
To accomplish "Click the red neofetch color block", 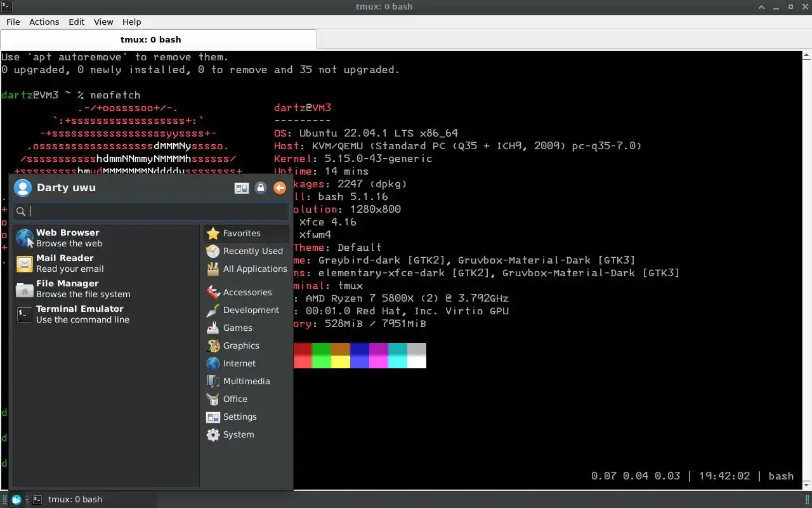I will (303, 356).
